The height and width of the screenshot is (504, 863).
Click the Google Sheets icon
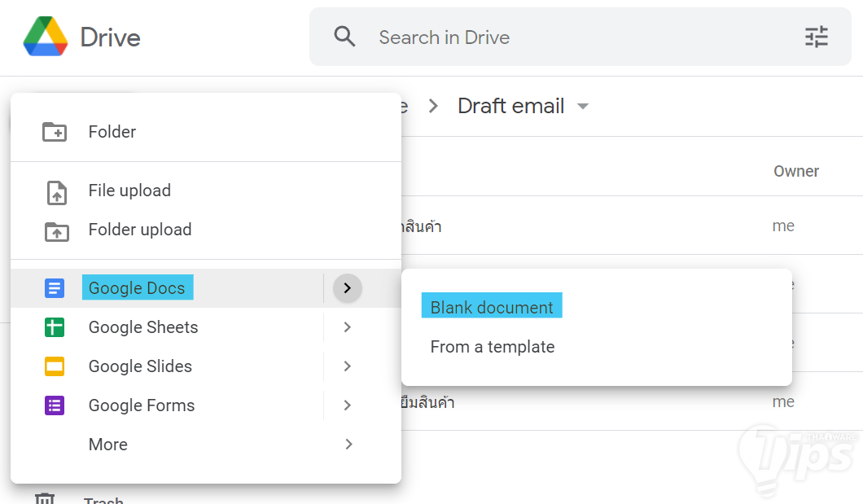pyautogui.click(x=55, y=327)
